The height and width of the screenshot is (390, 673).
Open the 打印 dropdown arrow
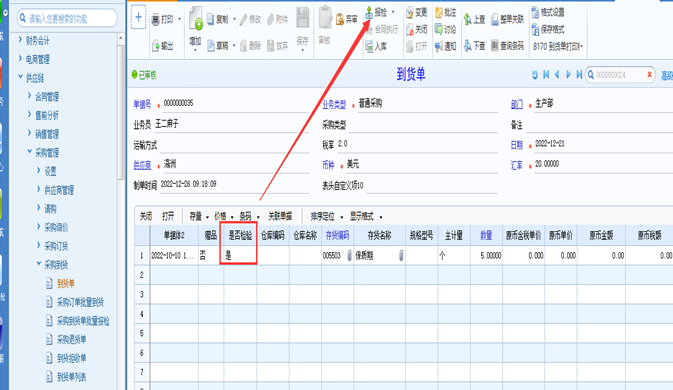click(x=179, y=19)
